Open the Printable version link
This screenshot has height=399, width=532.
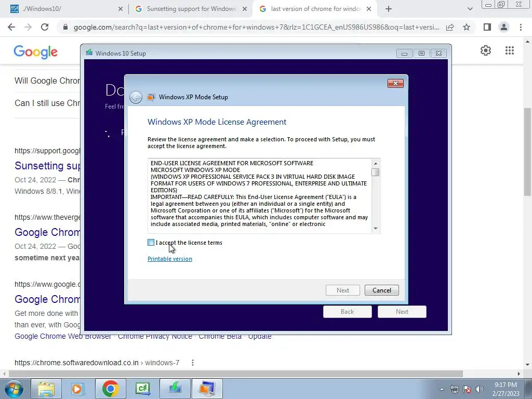coord(170,259)
